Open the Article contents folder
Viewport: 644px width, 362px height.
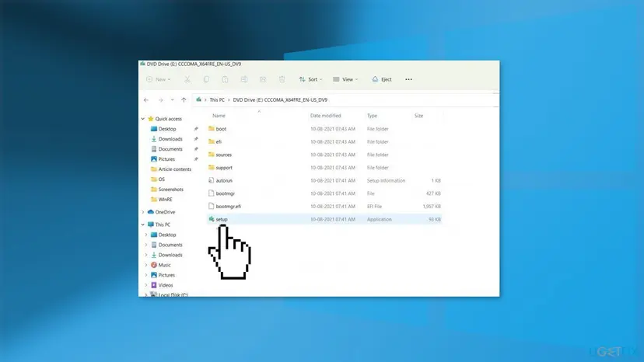point(174,169)
